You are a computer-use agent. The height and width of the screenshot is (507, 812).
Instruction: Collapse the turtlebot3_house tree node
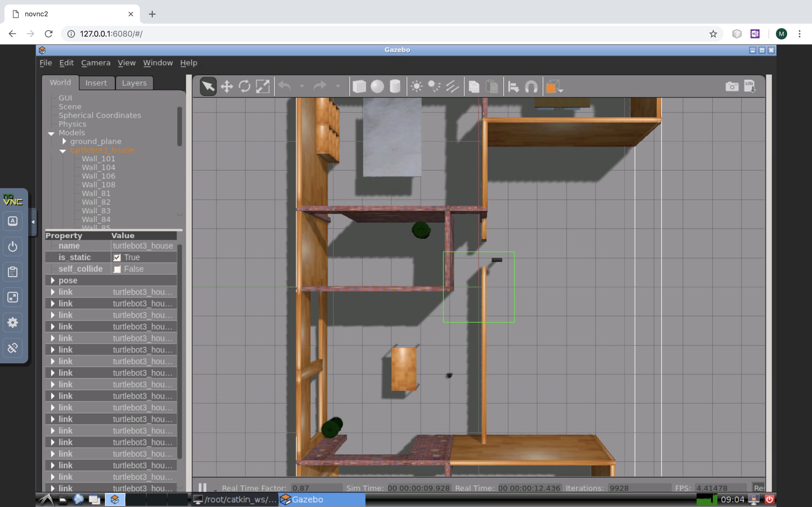click(x=63, y=151)
